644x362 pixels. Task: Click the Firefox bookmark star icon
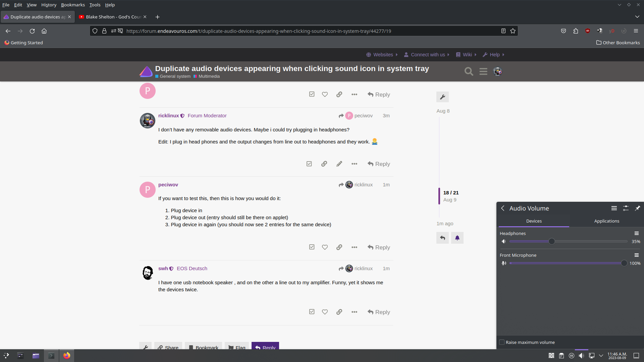(x=513, y=31)
